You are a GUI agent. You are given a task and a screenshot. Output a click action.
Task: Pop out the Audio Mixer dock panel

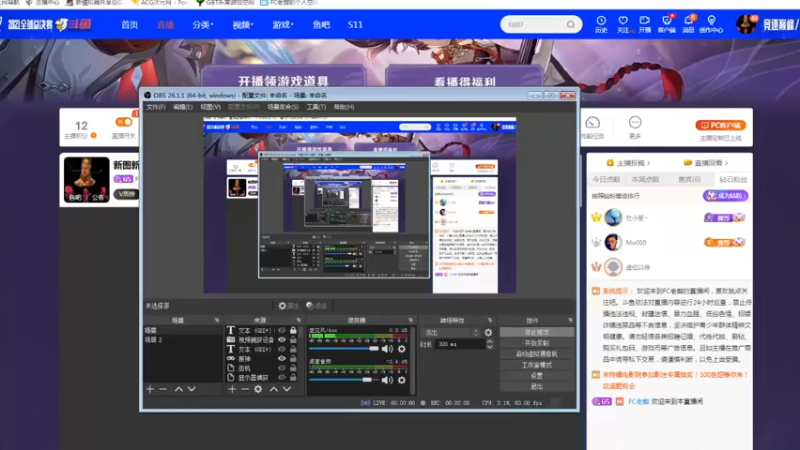tap(410, 320)
